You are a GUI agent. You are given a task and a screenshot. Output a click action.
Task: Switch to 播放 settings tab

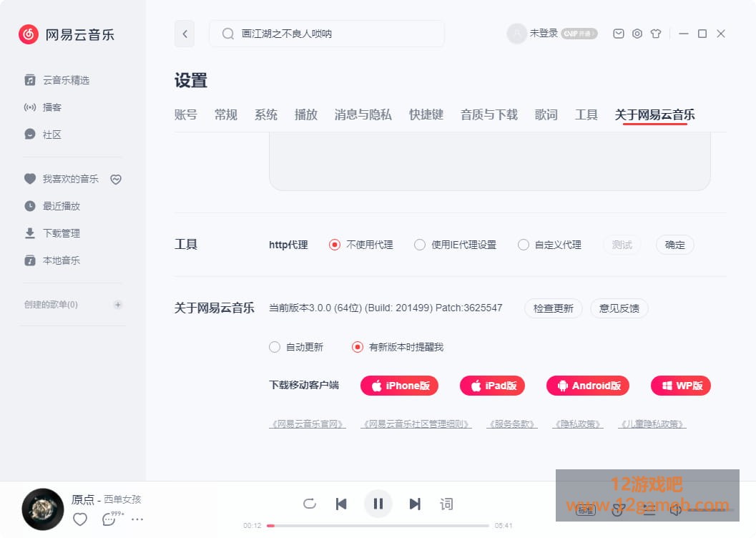pos(305,114)
